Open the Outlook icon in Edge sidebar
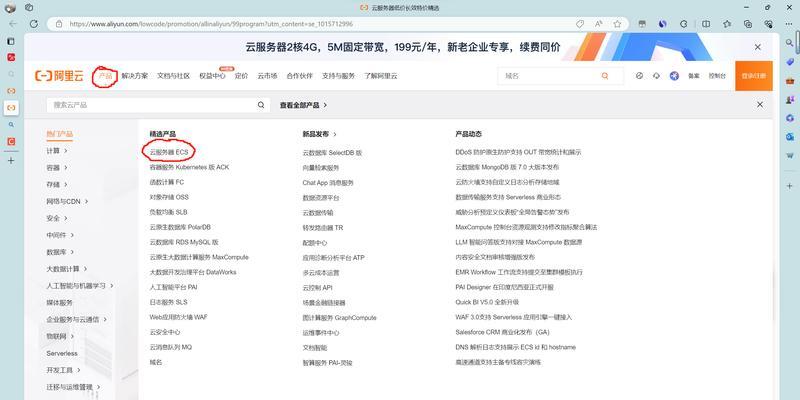This screenshot has width=800, height=400. (790, 137)
